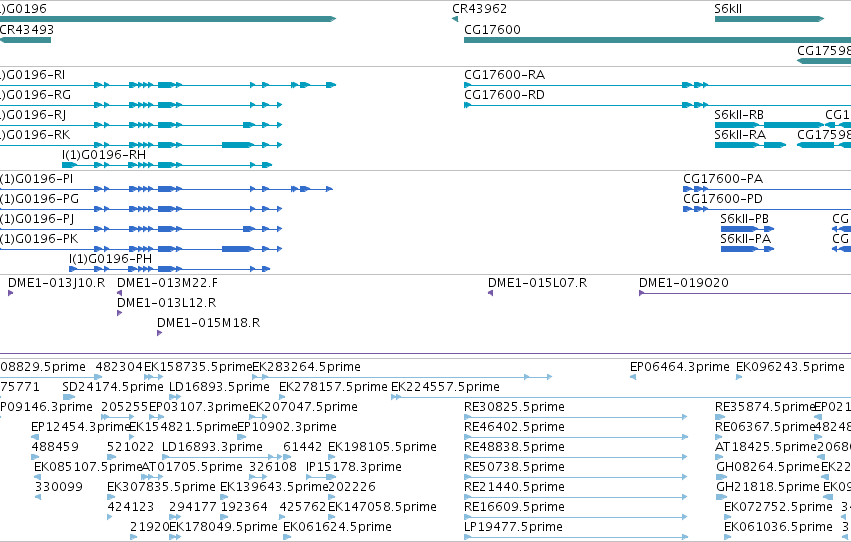Select the G0196-RJ transcript label
The height and width of the screenshot is (542, 851).
(33, 115)
